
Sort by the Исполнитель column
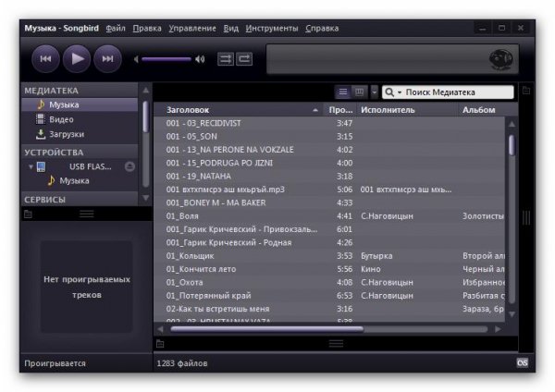click(407, 110)
